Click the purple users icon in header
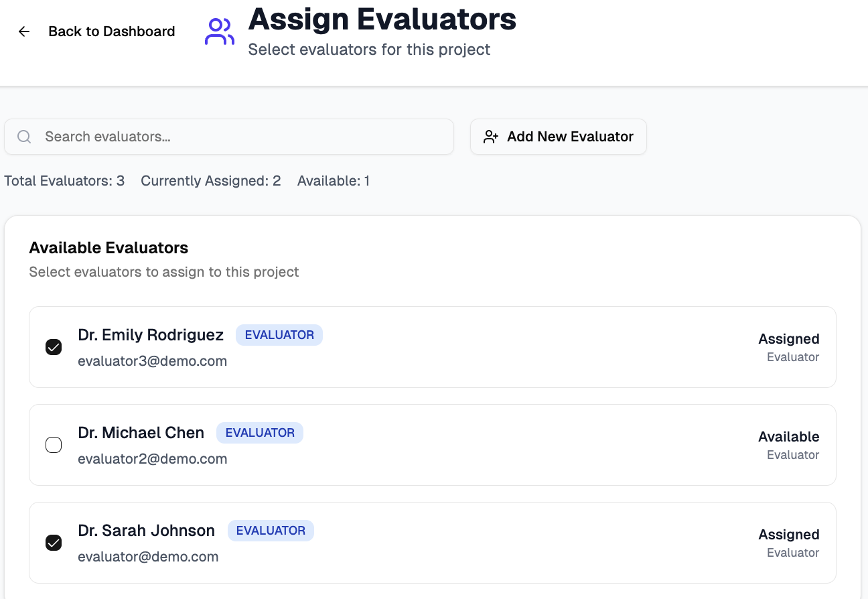The height and width of the screenshot is (599, 868). pos(219,31)
